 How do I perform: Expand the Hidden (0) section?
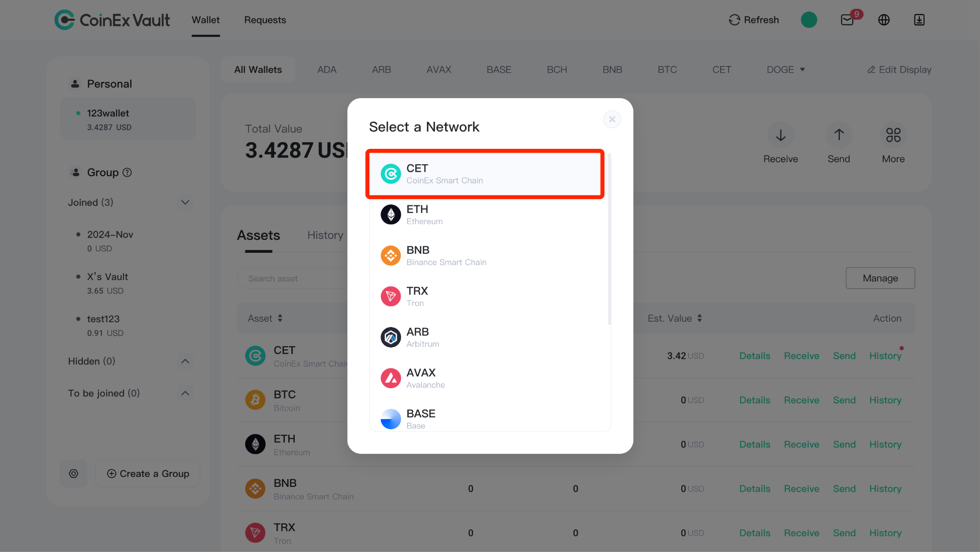(185, 361)
